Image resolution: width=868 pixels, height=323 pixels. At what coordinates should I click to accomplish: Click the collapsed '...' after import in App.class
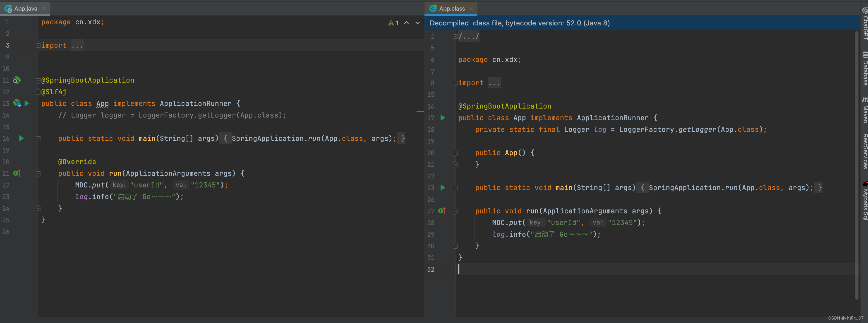tap(494, 83)
